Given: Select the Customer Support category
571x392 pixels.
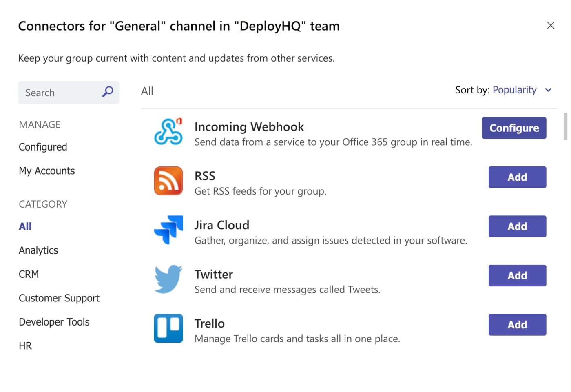Looking at the screenshot, I should coord(59,298).
